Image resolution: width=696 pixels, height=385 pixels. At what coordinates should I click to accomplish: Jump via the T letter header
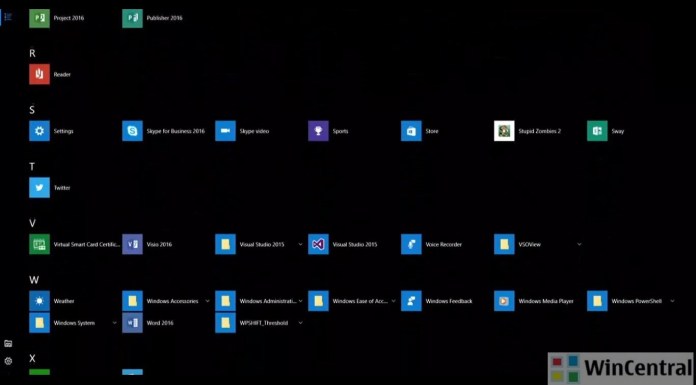pos(32,167)
